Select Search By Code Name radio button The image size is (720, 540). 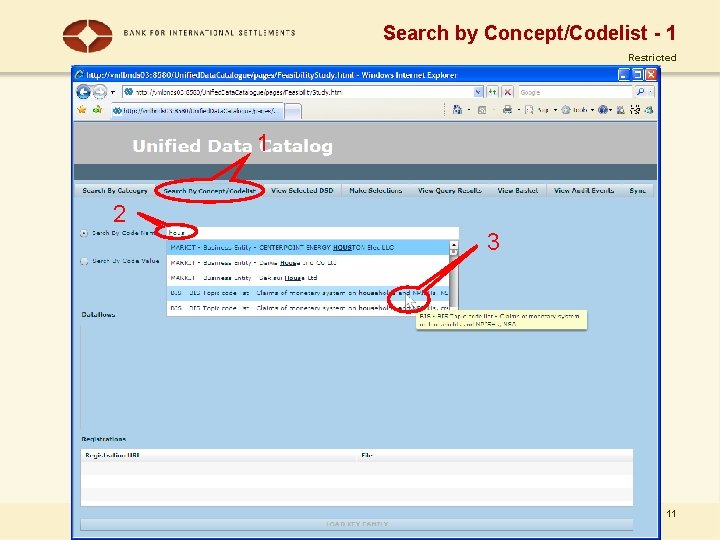coord(84,233)
